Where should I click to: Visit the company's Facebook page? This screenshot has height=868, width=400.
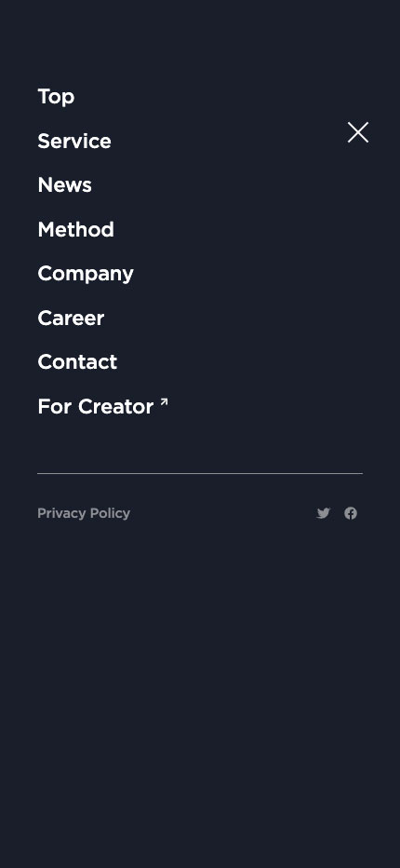pyautogui.click(x=351, y=513)
